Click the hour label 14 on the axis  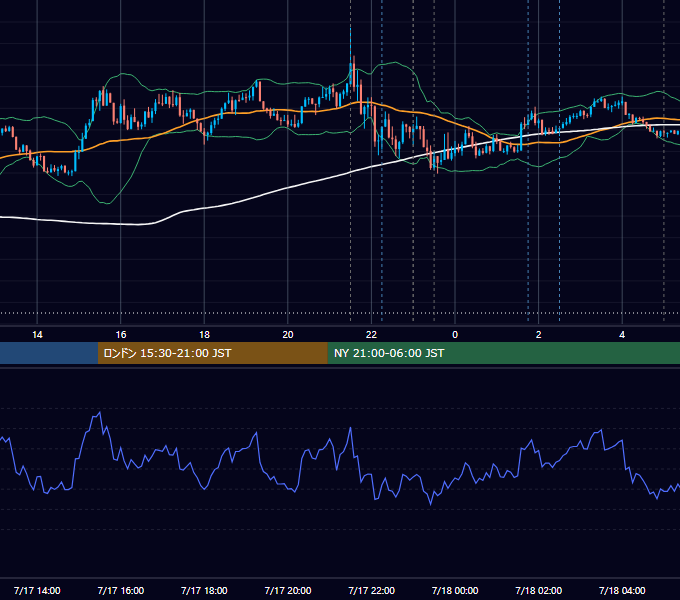pyautogui.click(x=37, y=335)
